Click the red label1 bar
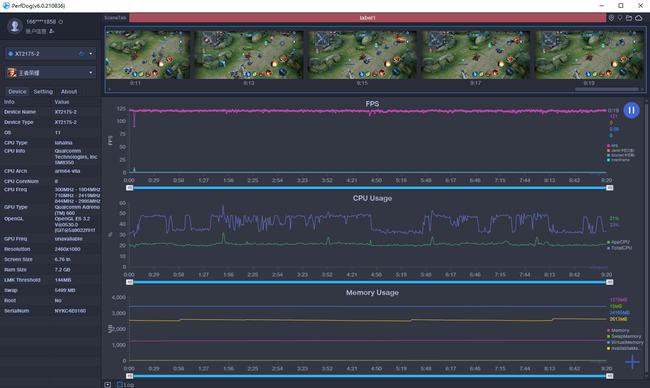Image resolution: width=650 pixels, height=388 pixels. (367, 18)
